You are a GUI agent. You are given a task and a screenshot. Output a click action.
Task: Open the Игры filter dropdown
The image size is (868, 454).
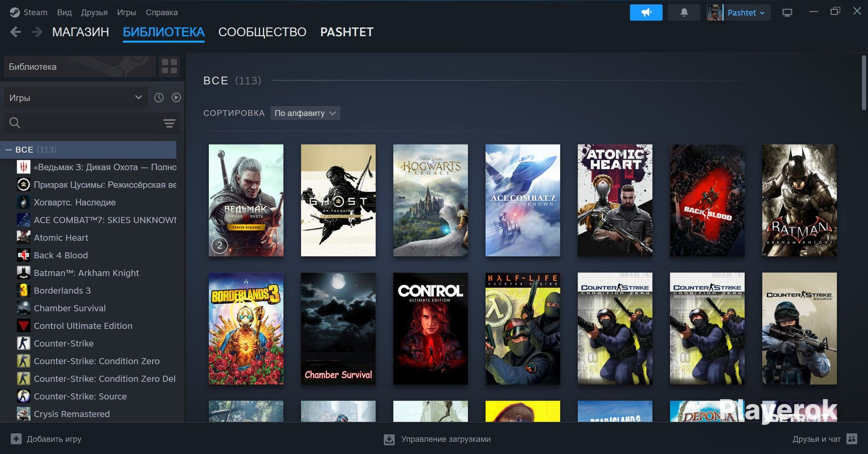click(76, 98)
